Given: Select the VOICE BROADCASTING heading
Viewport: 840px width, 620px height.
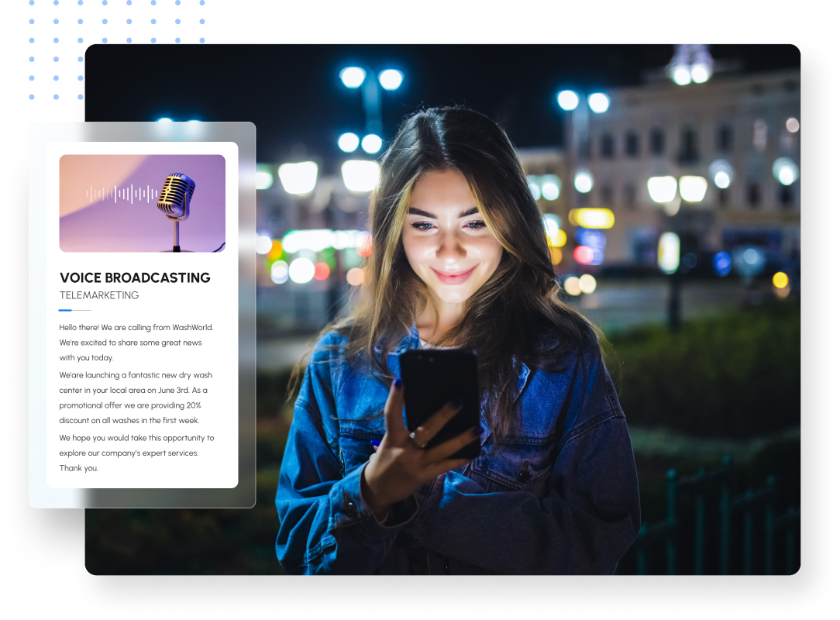Looking at the screenshot, I should 135,277.
